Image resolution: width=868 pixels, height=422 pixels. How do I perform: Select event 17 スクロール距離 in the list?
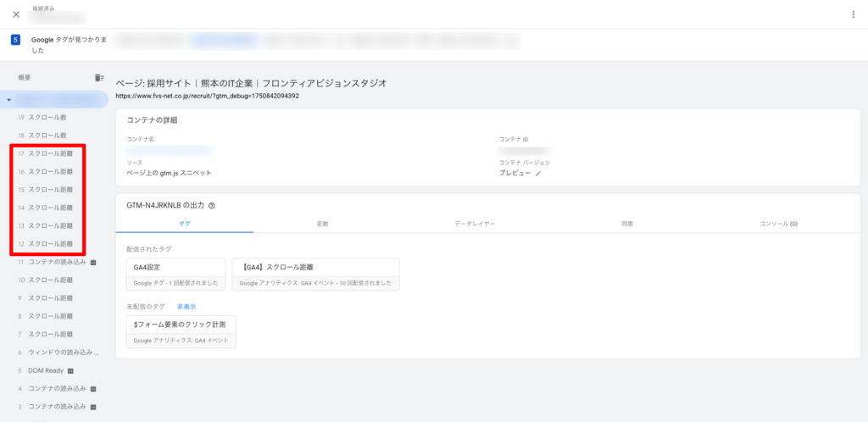click(x=51, y=153)
